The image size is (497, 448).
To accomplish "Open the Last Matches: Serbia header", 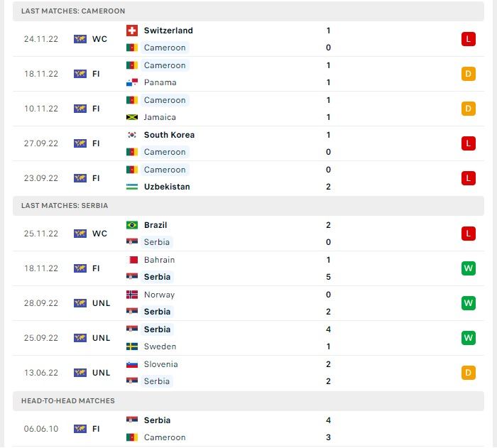I will pos(248,206).
